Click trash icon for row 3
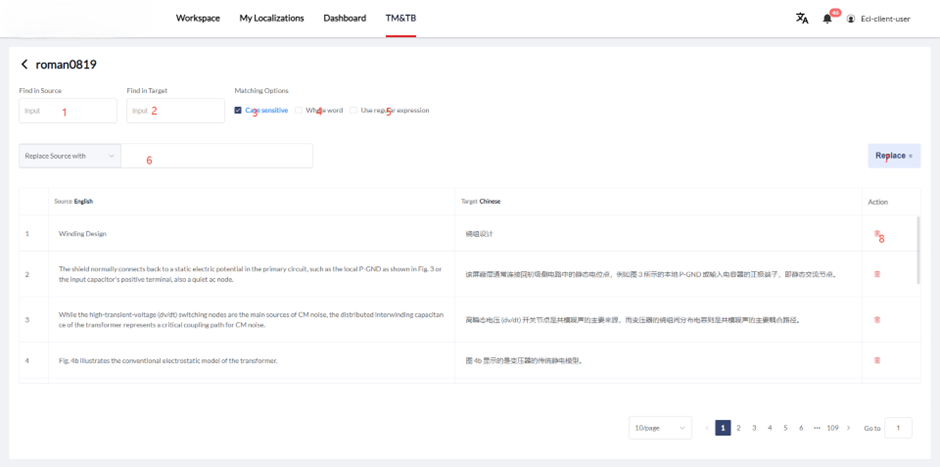This screenshot has height=467, width=940. 877,320
